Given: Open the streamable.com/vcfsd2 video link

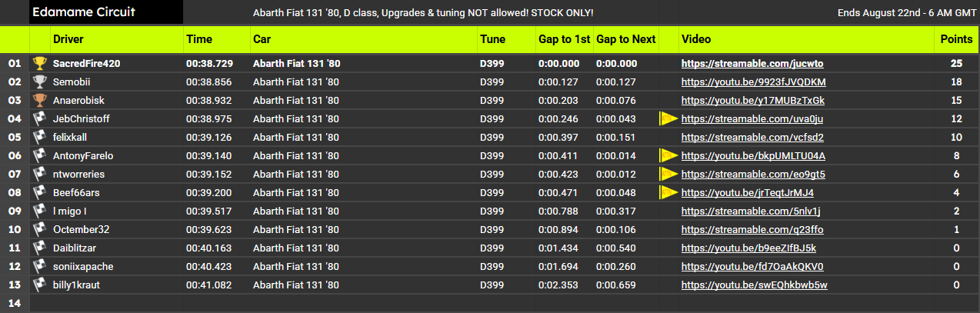Looking at the screenshot, I should 752,137.
